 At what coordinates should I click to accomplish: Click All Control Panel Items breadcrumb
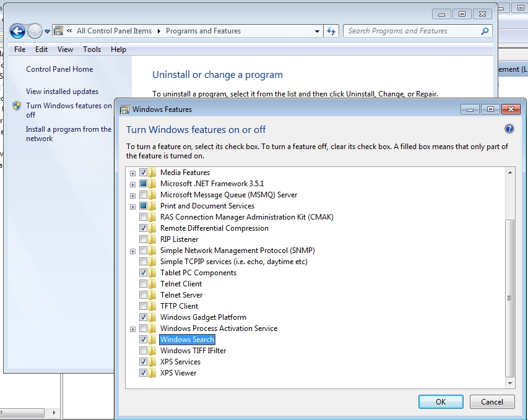tap(114, 31)
